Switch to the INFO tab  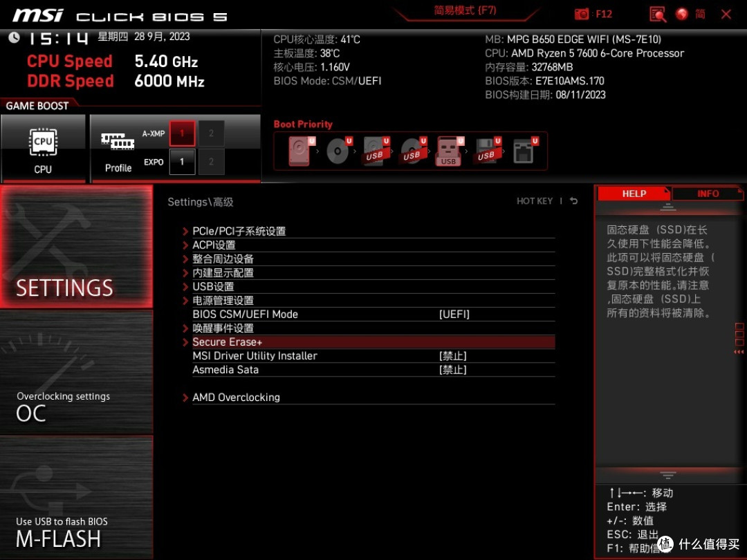pos(708,194)
